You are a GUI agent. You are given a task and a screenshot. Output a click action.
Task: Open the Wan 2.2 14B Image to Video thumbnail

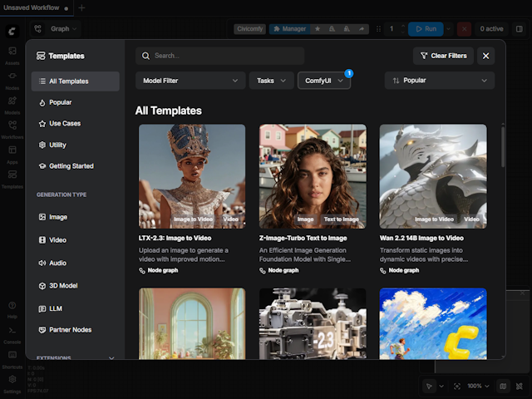tap(433, 176)
